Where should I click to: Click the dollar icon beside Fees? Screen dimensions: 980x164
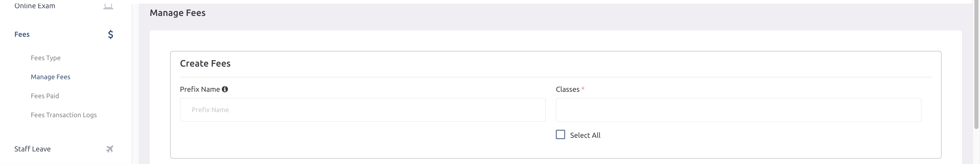110,34
